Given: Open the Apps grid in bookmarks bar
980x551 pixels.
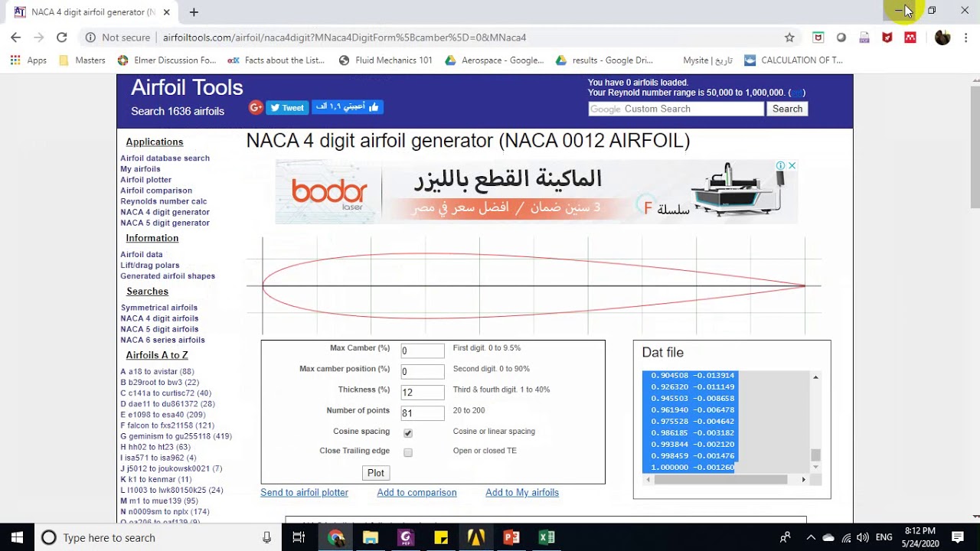Looking at the screenshot, I should (28, 60).
